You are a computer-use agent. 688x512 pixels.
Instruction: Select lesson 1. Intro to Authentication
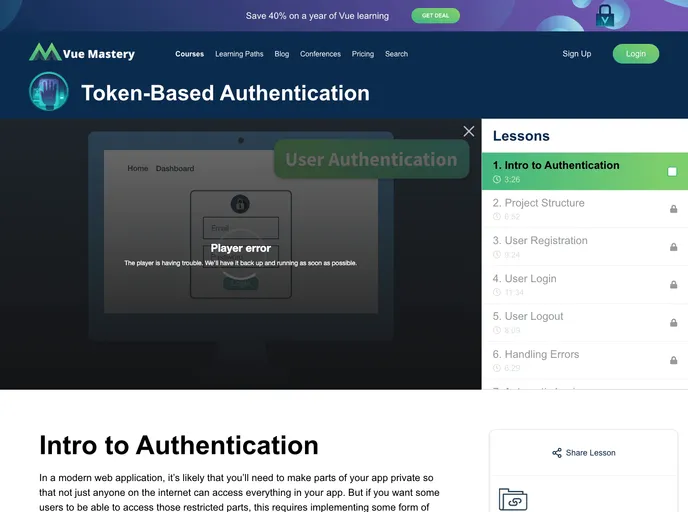tap(585, 172)
